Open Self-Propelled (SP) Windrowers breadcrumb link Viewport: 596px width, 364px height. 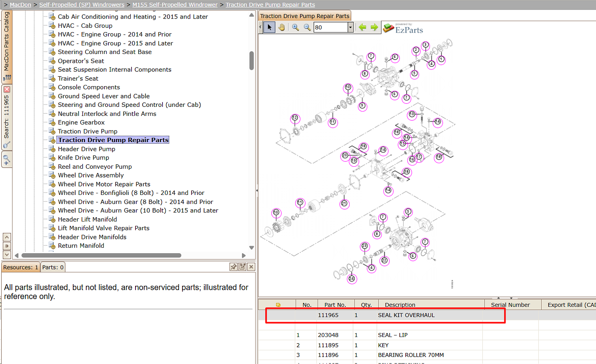(x=82, y=5)
